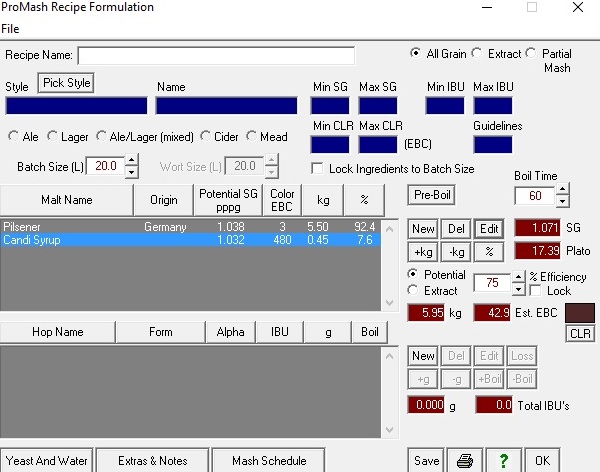The height and width of the screenshot is (472, 600).
Task: Minimize the ProMash window
Action: click(487, 8)
